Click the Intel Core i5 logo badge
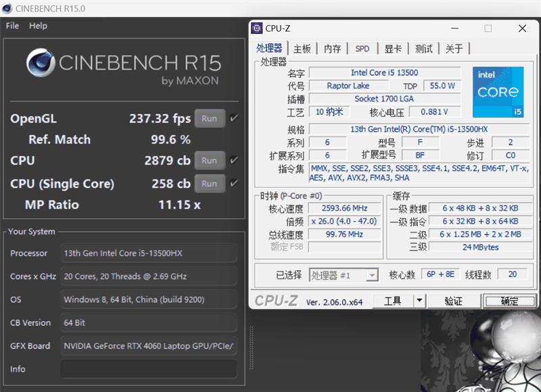 point(499,92)
